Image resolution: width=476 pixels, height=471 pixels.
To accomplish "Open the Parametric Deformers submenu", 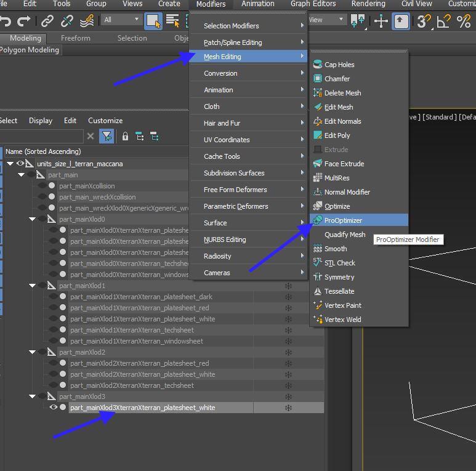I will [x=236, y=206].
